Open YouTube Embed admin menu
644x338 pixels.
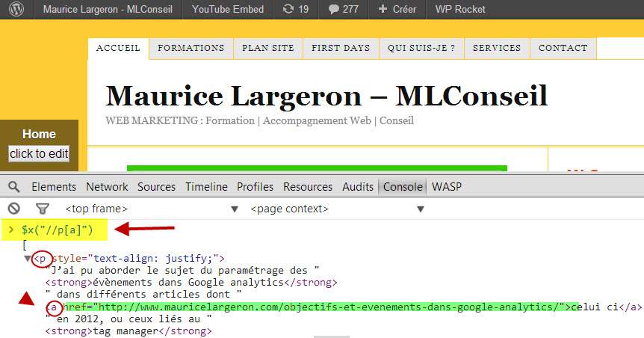point(228,9)
